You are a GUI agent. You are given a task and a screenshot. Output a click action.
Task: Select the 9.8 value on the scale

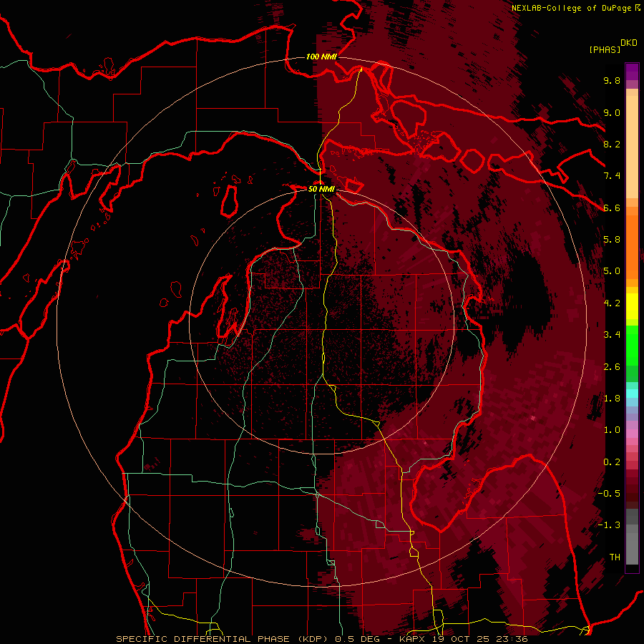click(612, 80)
